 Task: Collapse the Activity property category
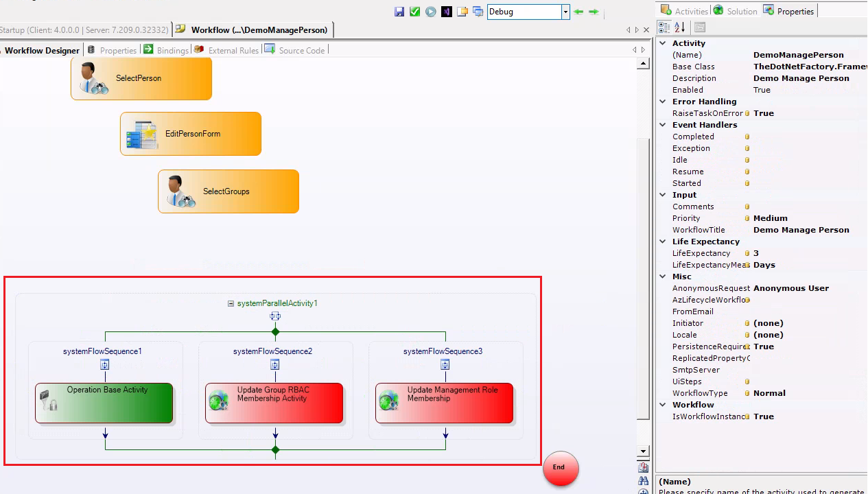(663, 43)
